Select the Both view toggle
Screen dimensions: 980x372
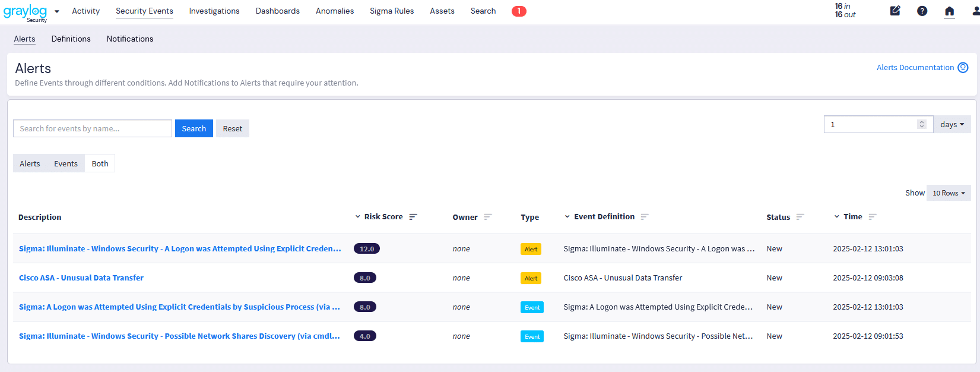click(100, 163)
